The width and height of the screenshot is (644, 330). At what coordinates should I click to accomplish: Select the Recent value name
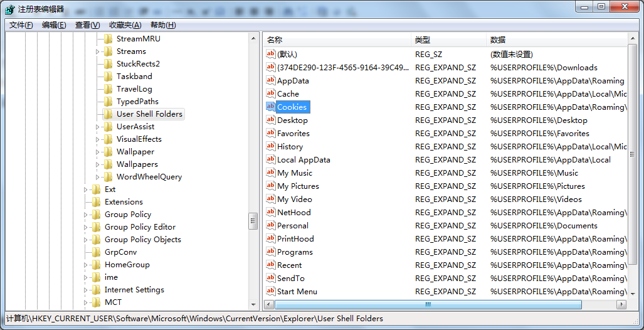(x=290, y=265)
